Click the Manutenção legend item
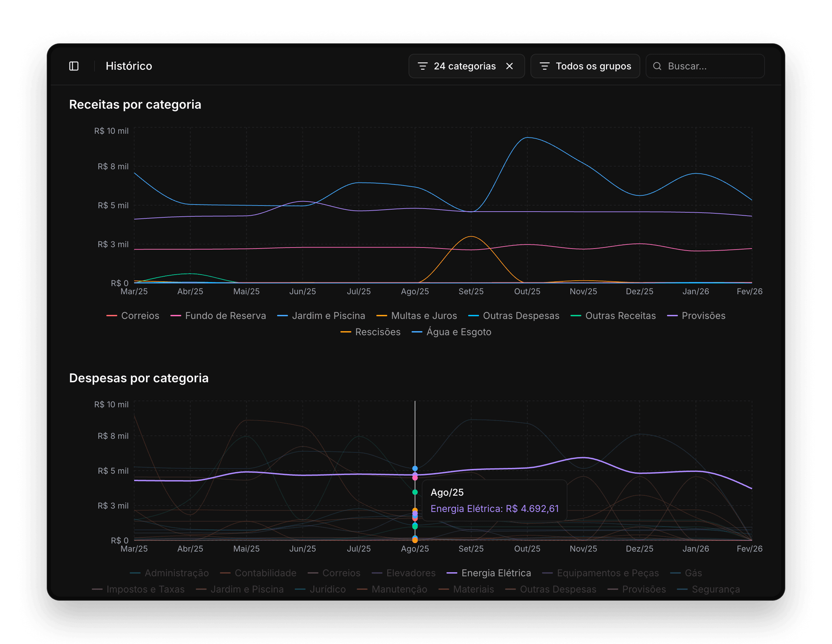This screenshot has height=644, width=832. point(399,589)
